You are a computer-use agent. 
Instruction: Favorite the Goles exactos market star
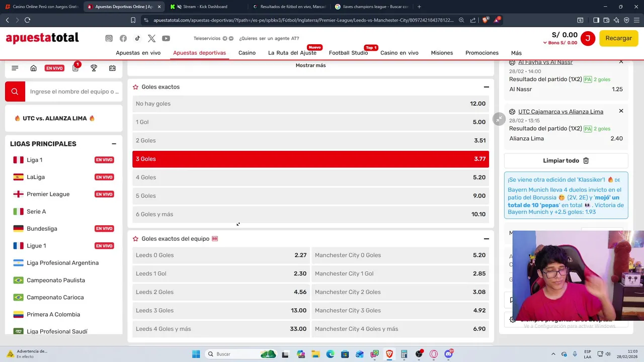(135, 87)
